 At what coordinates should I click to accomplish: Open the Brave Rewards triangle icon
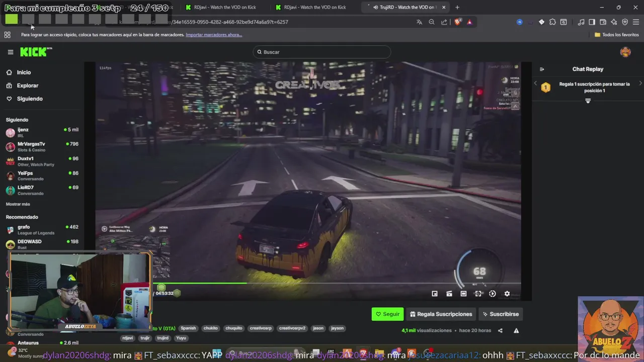coord(469,22)
